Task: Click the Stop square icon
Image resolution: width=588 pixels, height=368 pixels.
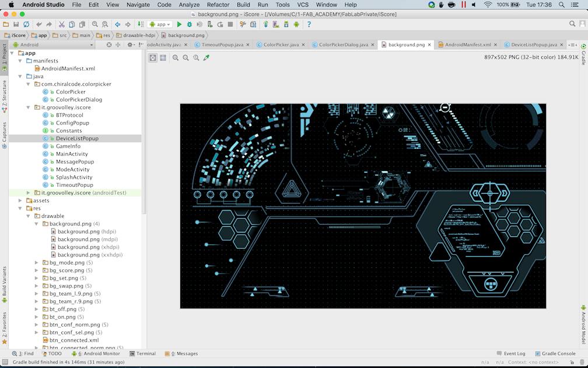Action: pos(230,25)
